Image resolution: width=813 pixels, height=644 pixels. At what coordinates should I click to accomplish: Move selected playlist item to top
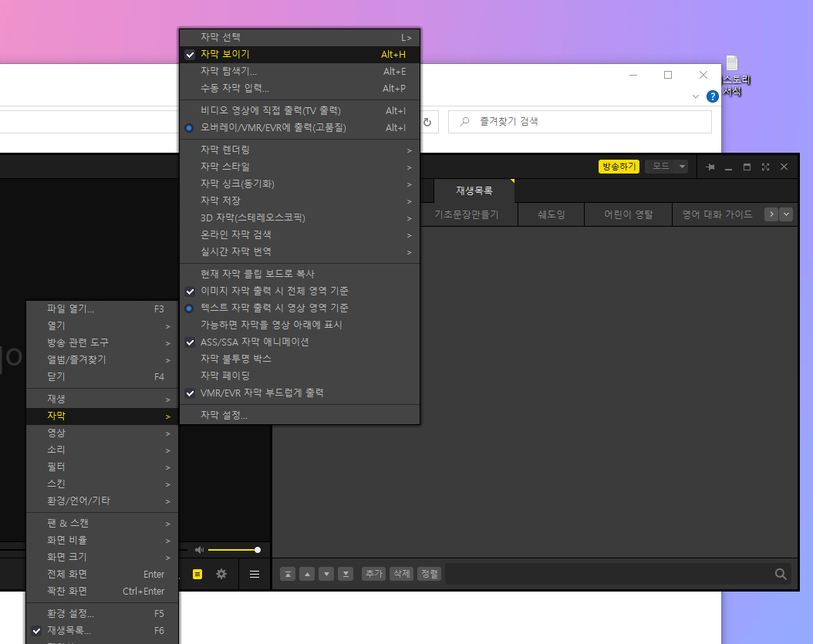click(x=288, y=574)
